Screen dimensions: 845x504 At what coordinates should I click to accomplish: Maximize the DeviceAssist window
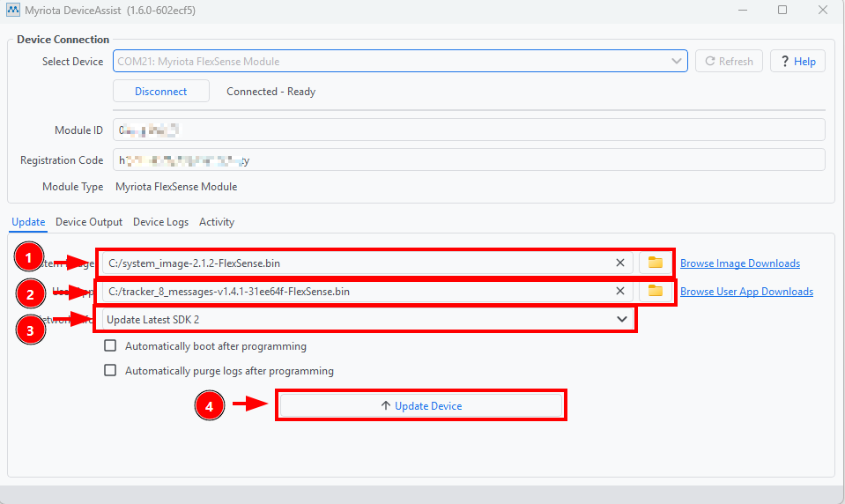coord(782,10)
